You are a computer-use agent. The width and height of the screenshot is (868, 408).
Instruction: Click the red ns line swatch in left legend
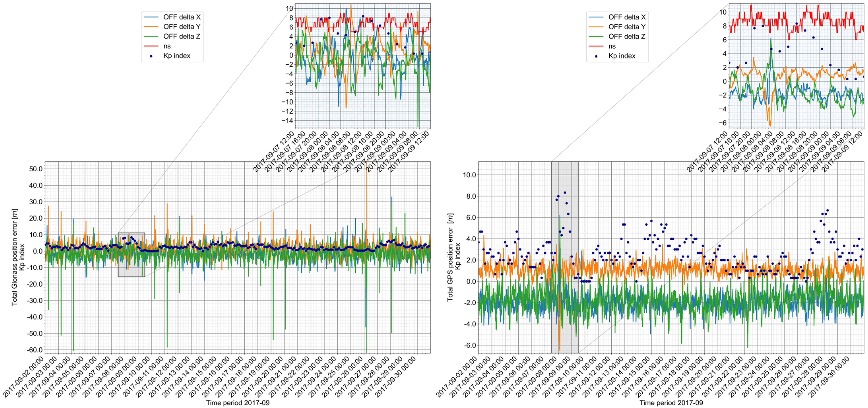pos(151,46)
